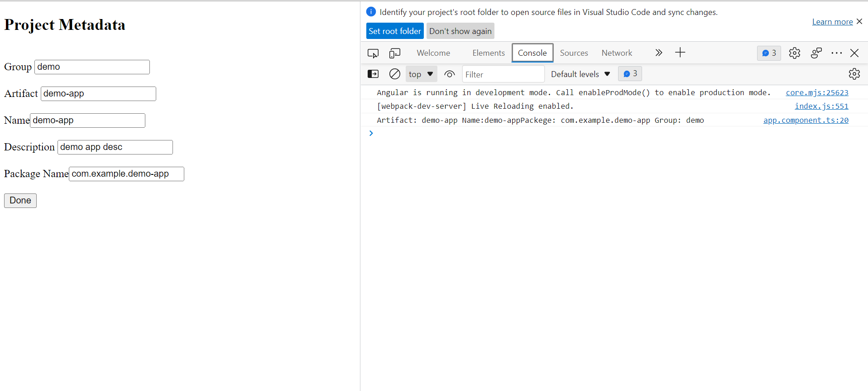Click the Project Metadata heading
The height and width of the screenshot is (391, 868).
coord(65,25)
